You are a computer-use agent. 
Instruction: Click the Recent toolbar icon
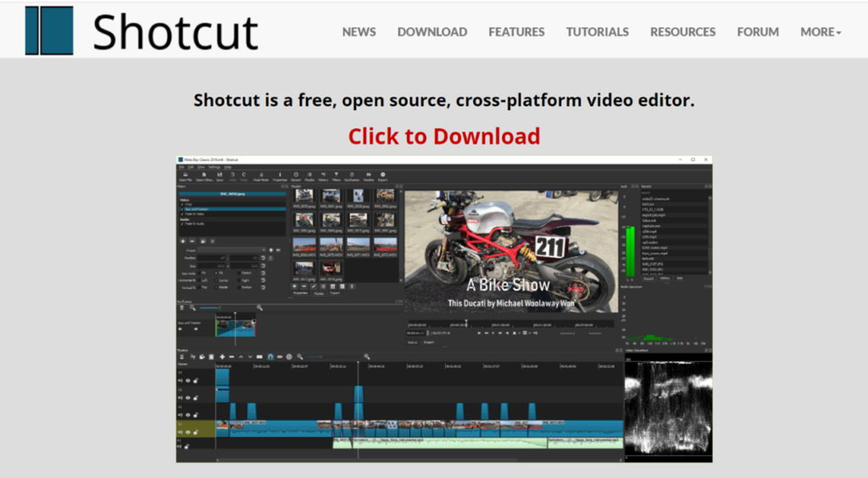point(296,176)
